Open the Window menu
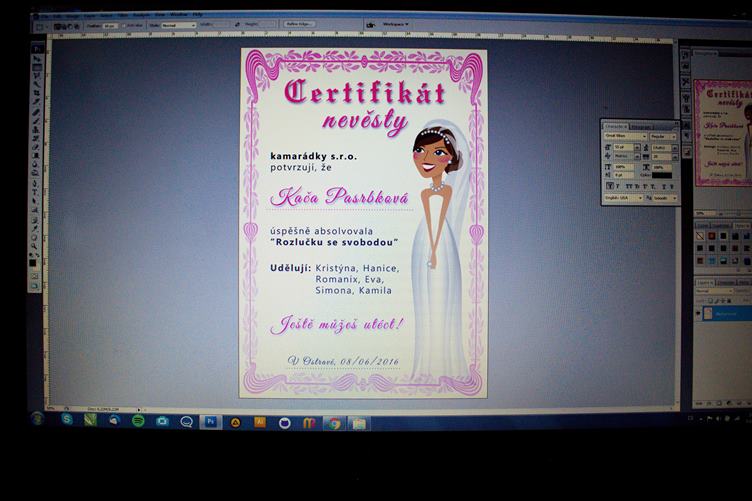This screenshot has height=501, width=752. coord(179,14)
